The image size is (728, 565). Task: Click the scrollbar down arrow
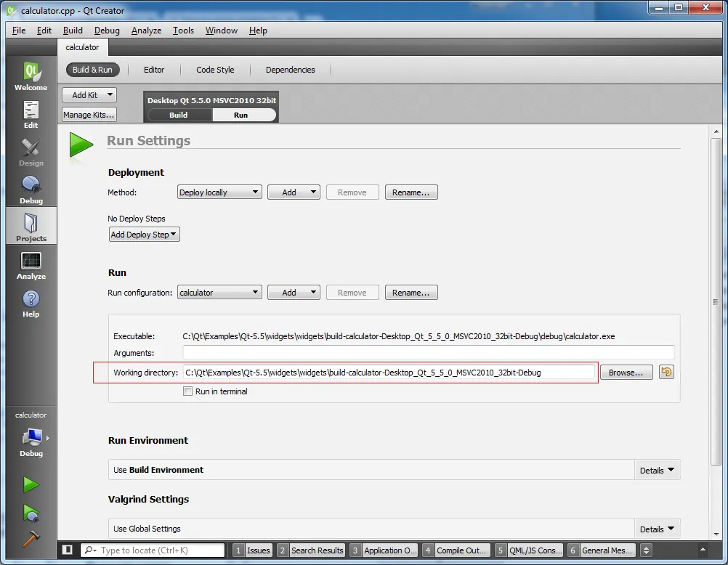[x=716, y=534]
